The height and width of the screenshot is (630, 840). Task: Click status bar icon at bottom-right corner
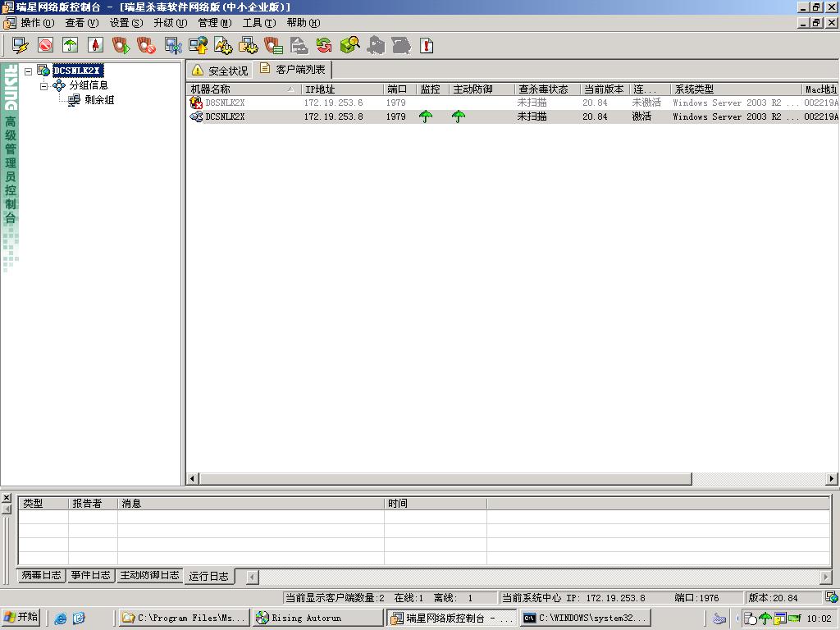[832, 597]
